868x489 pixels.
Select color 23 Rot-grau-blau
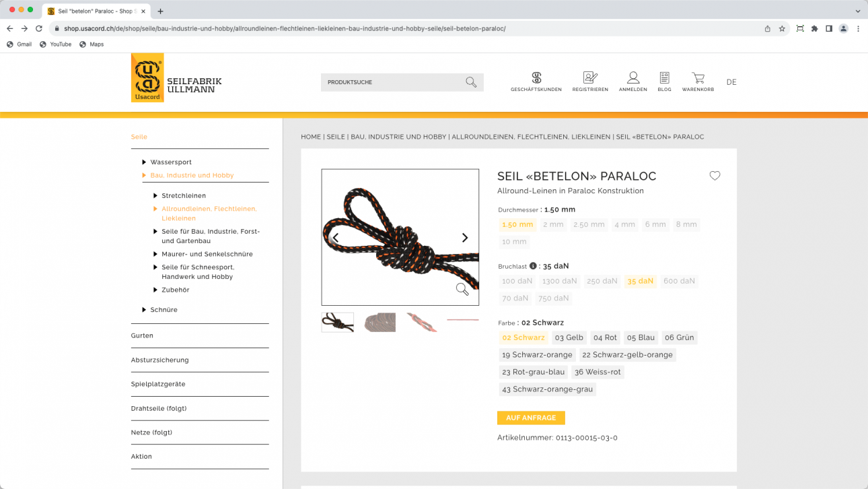[x=534, y=372]
